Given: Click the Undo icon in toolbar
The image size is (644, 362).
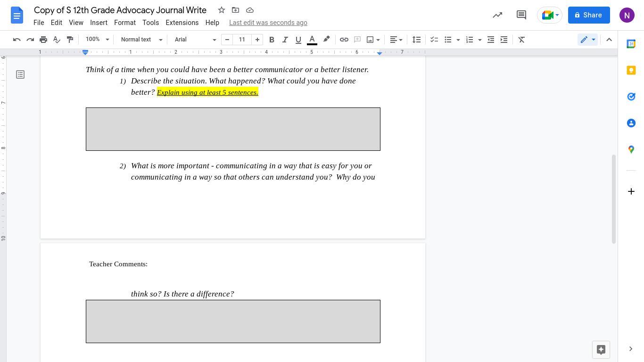Looking at the screenshot, I should pos(17,40).
